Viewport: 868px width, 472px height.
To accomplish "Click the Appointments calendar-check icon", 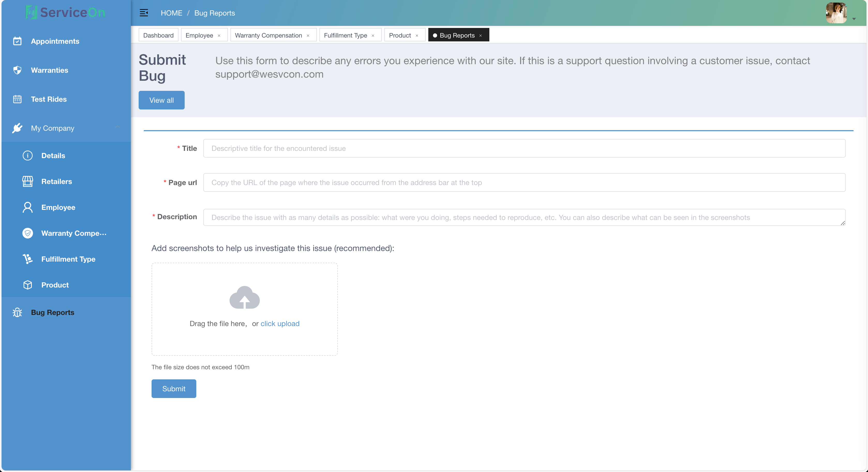I will pyautogui.click(x=17, y=41).
